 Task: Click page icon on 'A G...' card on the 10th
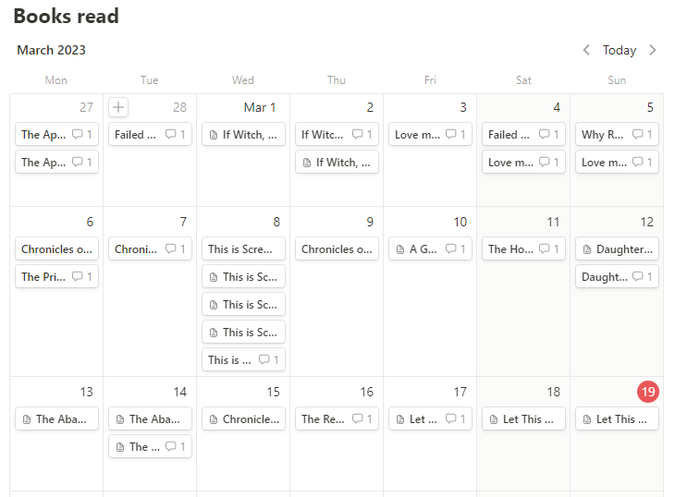tap(400, 249)
